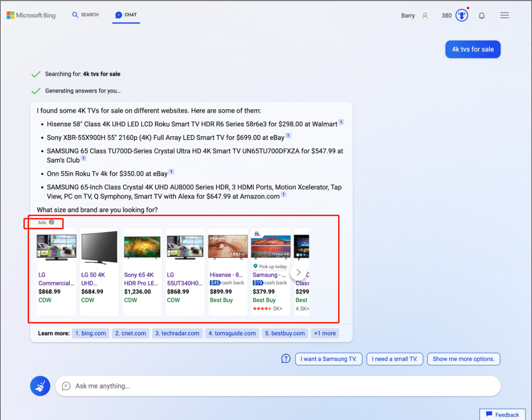Open citation 1 after the Walmart Hisense line
Viewport: 532px width, 420px height.
click(x=341, y=122)
